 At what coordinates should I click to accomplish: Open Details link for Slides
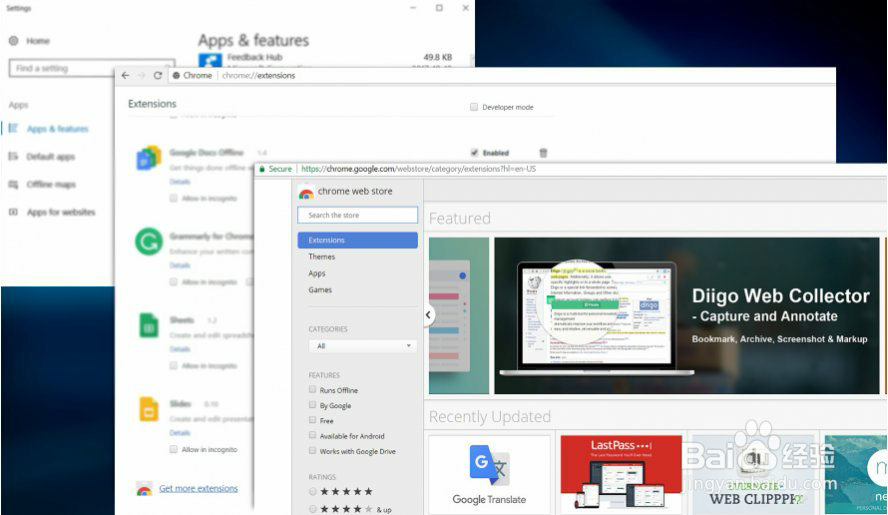(180, 433)
